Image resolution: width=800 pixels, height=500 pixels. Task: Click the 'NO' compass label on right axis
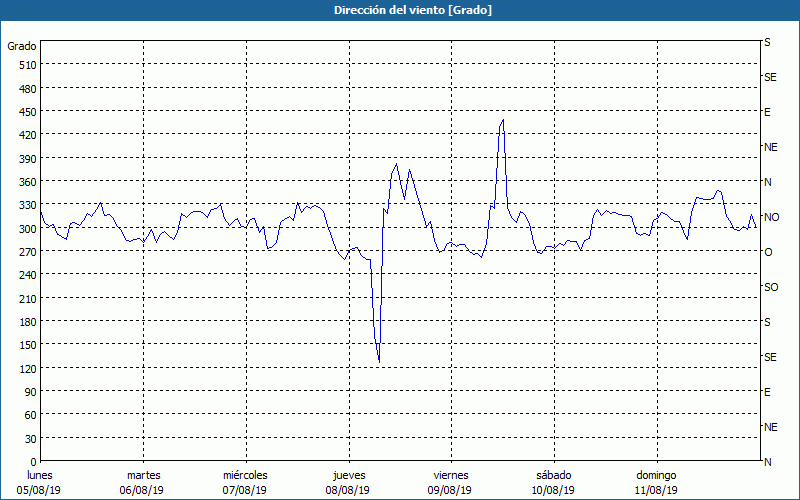[771, 217]
